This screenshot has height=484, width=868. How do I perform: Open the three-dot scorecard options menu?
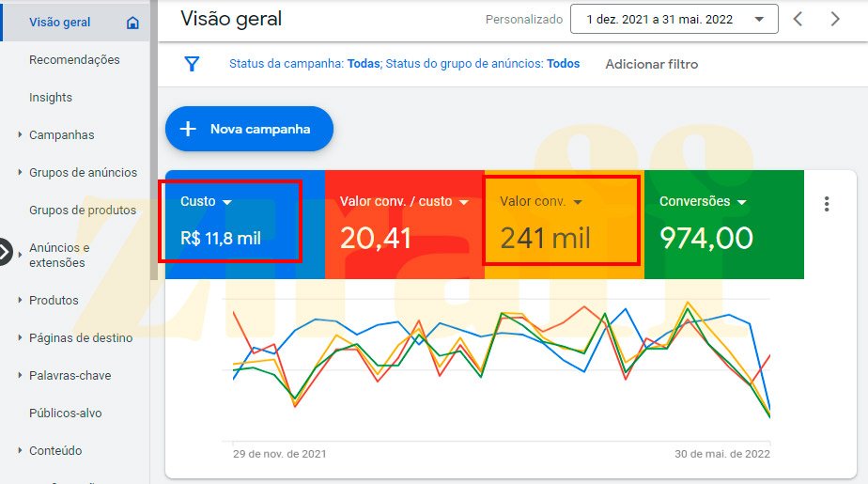[827, 204]
